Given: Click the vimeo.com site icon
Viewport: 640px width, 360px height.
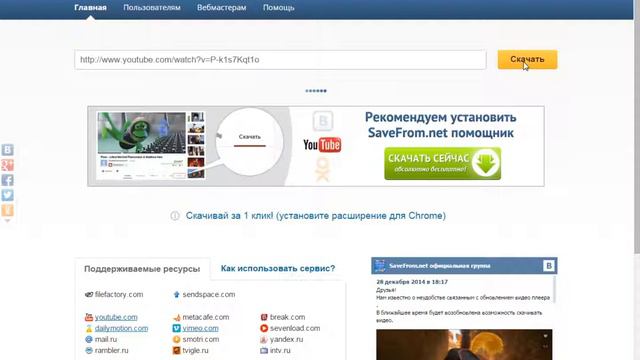Looking at the screenshot, I should pyautogui.click(x=176, y=328).
